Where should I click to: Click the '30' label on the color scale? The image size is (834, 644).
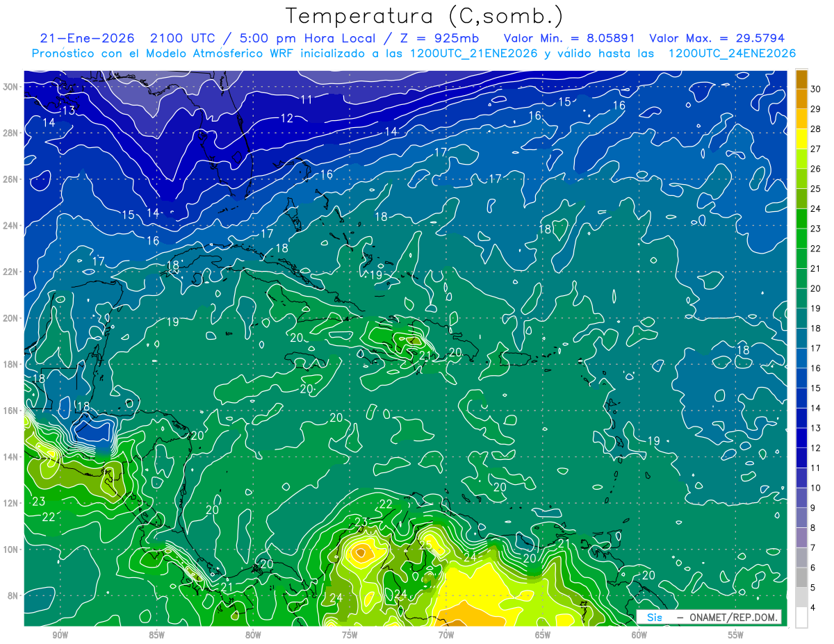(x=816, y=89)
